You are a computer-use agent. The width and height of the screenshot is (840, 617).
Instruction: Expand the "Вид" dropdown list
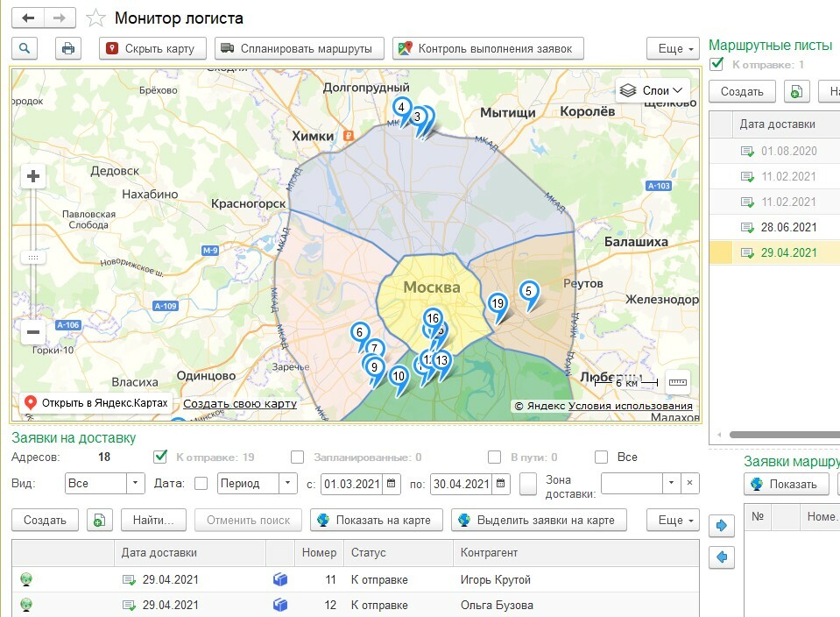[x=136, y=483]
